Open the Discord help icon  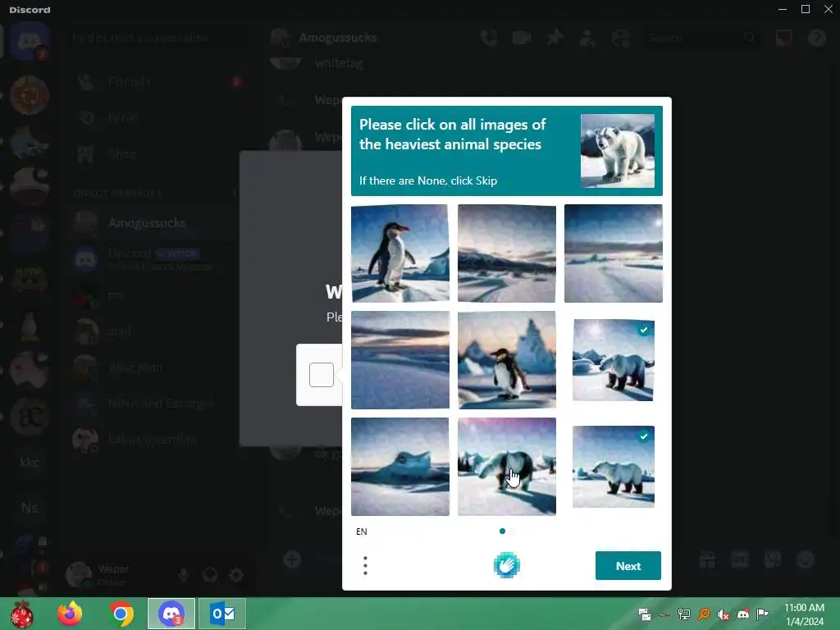tap(816, 38)
